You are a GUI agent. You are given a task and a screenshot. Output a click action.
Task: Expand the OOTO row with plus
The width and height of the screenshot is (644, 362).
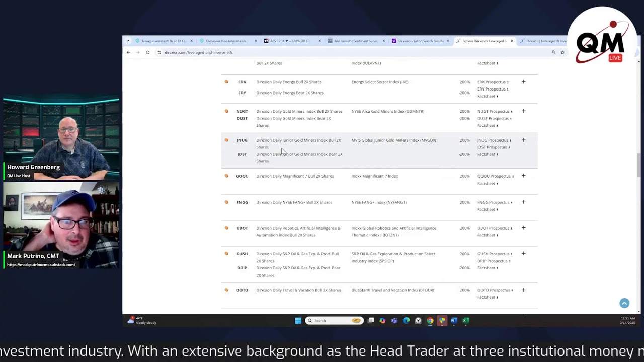pyautogui.click(x=523, y=290)
